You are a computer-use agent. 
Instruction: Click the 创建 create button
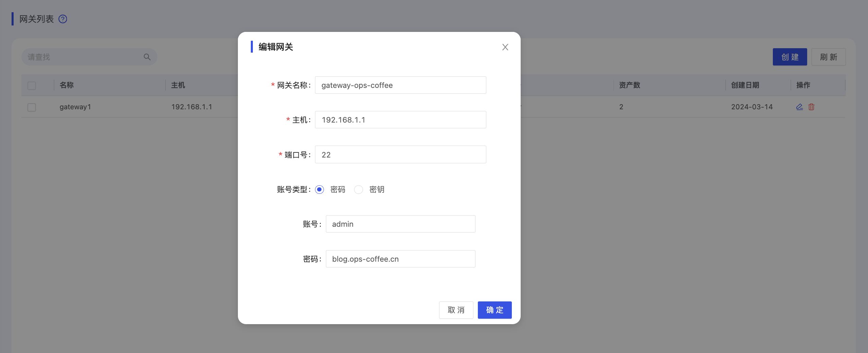pos(789,57)
